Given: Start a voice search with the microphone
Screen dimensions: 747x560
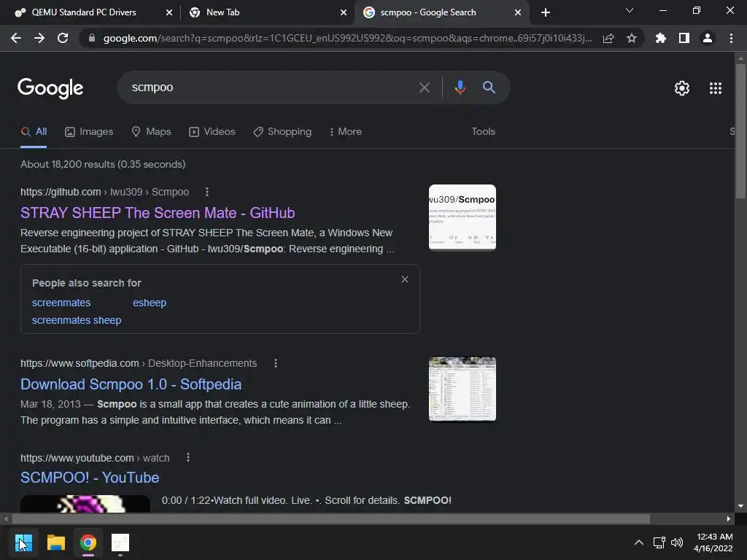Looking at the screenshot, I should coord(460,87).
